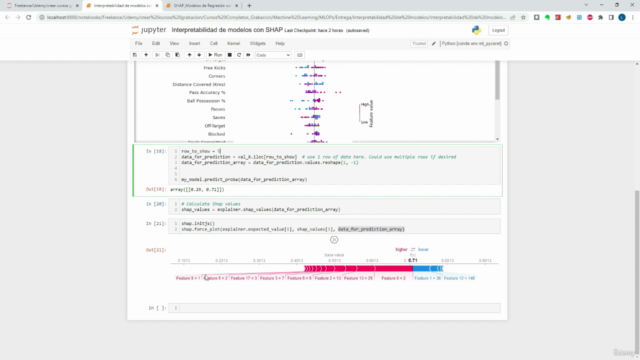This screenshot has height=360, width=640.
Task: Click output scroll down arrow
Action: pos(497,139)
